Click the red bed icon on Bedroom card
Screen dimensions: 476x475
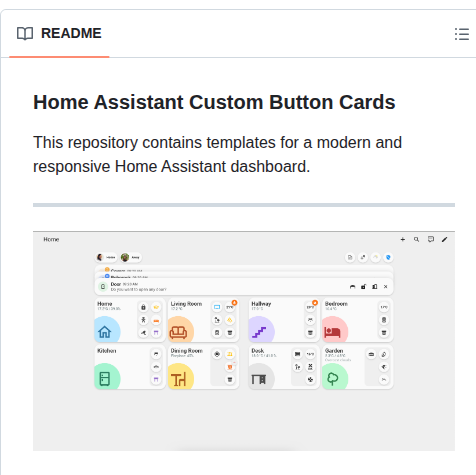point(332,332)
